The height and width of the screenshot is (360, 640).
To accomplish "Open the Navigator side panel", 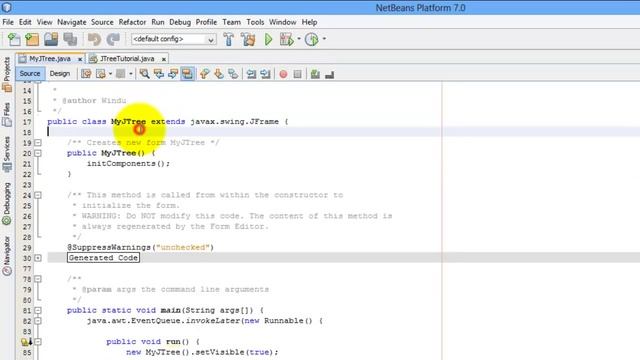I will pos(7,256).
